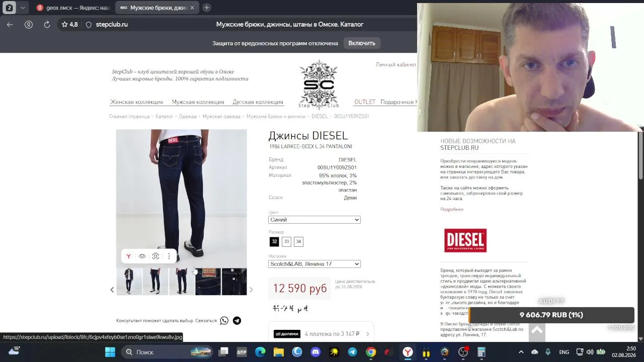Viewport: 644px width, 362px height.
Task: Open Discord from the taskbar
Action: tap(315, 352)
